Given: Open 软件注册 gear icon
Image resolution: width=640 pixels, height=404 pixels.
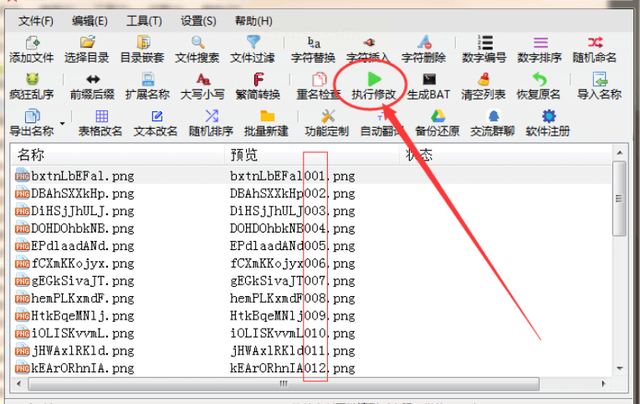Looking at the screenshot, I should (x=548, y=123).
